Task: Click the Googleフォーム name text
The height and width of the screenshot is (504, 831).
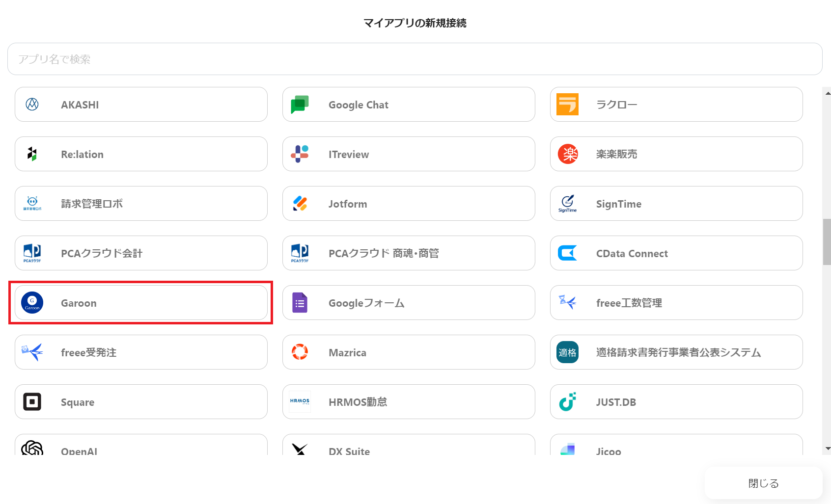Action: click(366, 303)
